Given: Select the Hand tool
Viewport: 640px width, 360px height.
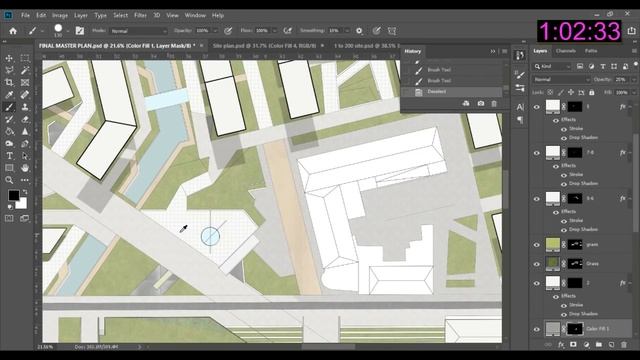Looking at the screenshot, I should [x=25, y=168].
